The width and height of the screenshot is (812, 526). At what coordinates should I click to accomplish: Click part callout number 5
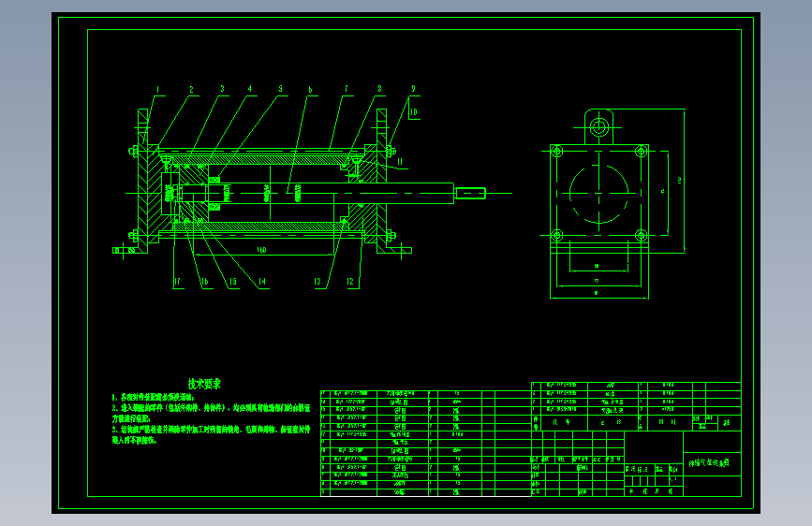point(280,89)
